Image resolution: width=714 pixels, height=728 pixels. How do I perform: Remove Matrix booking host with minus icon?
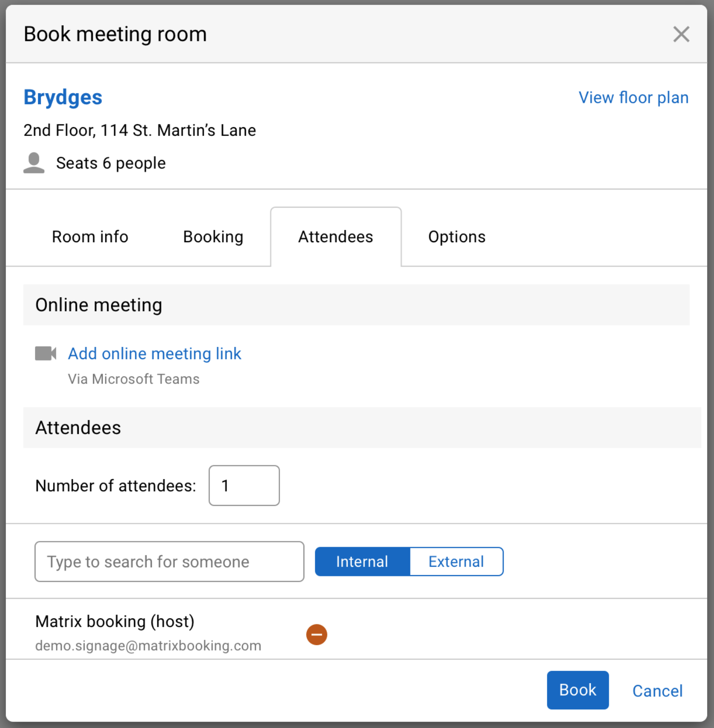pos(317,634)
